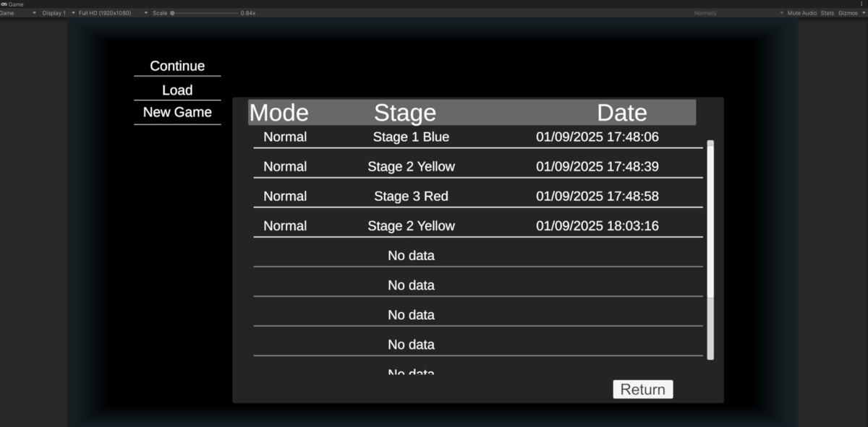
Task: Click the Scale slider handle
Action: 172,13
